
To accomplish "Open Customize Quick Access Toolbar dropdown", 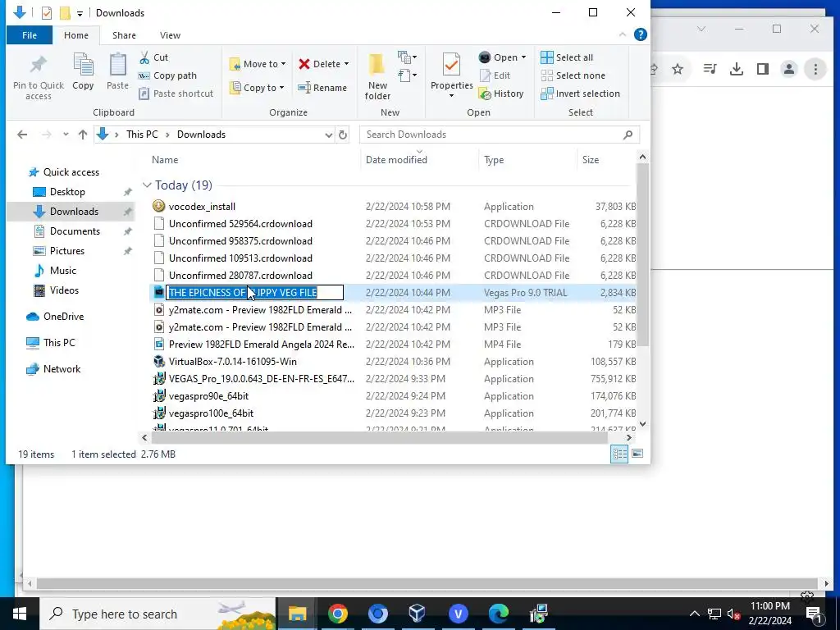I will pyautogui.click(x=80, y=13).
